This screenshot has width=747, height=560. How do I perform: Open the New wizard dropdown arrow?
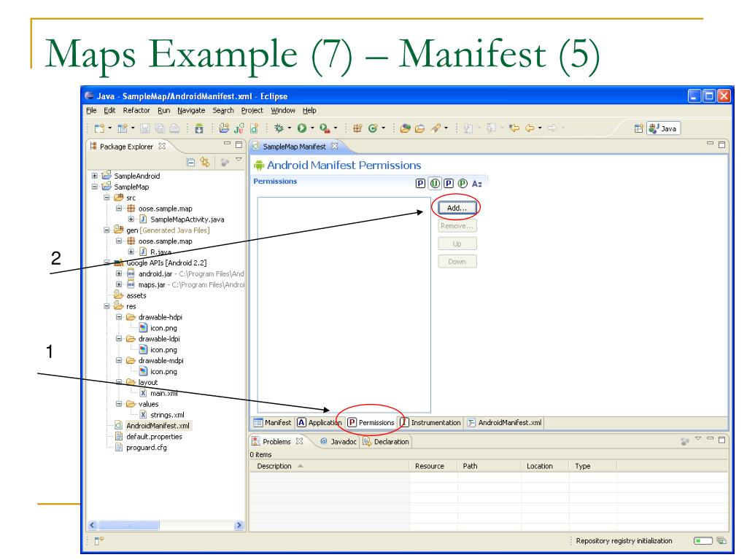click(110, 128)
